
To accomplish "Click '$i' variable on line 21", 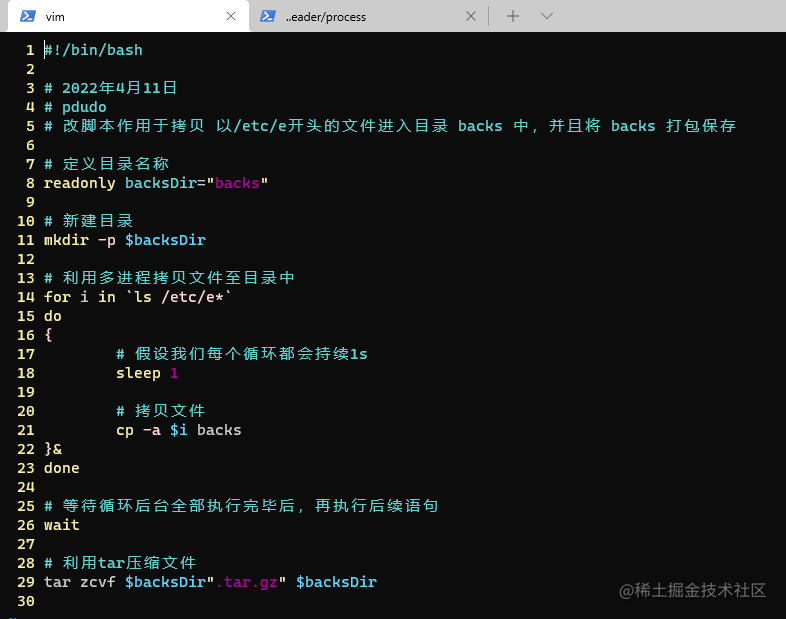I will pyautogui.click(x=179, y=431).
